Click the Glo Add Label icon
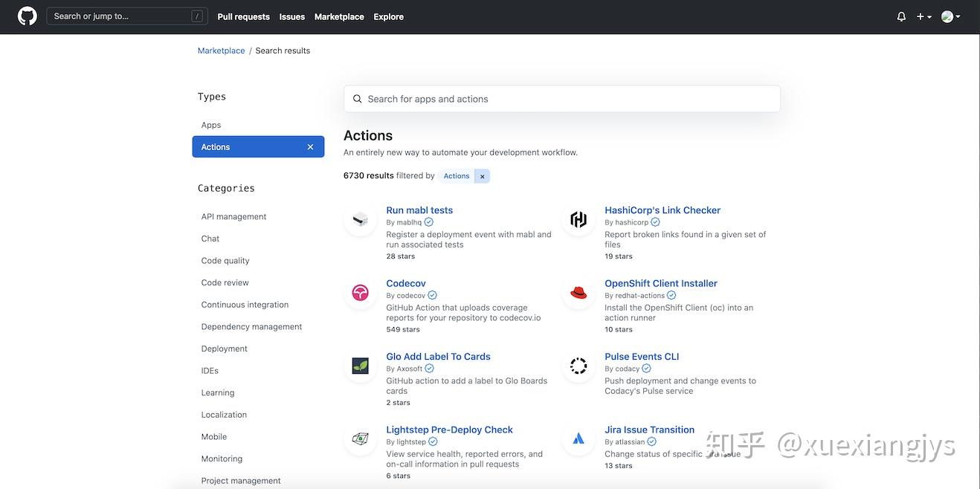This screenshot has width=980, height=489. click(x=361, y=366)
